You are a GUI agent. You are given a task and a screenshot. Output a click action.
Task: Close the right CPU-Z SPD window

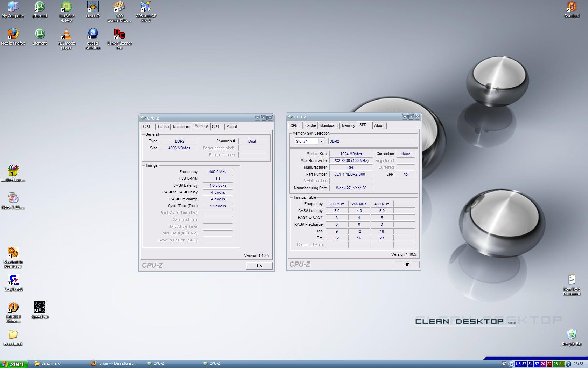click(417, 117)
